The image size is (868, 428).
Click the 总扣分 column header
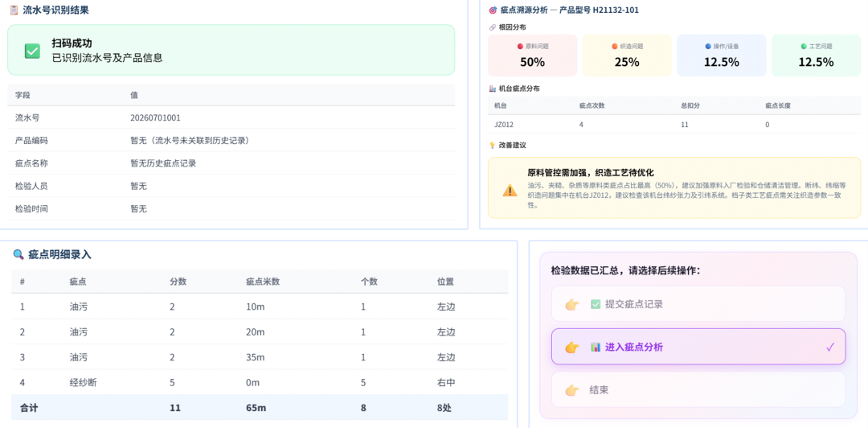pos(690,106)
